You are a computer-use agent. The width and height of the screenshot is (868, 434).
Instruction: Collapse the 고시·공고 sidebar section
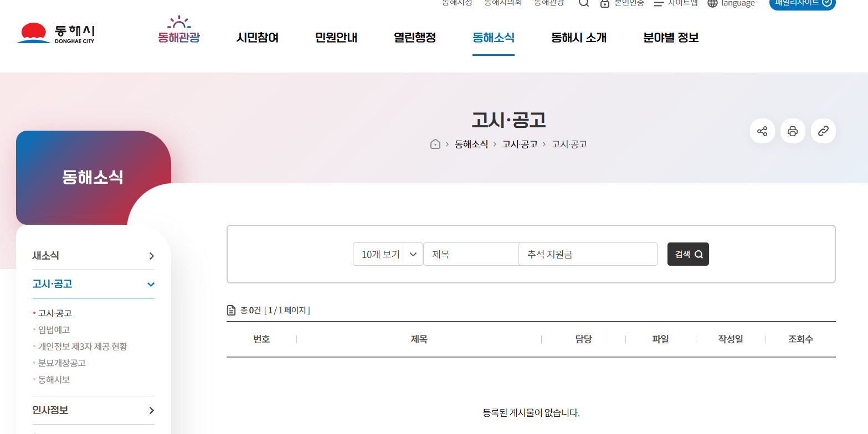click(93, 284)
